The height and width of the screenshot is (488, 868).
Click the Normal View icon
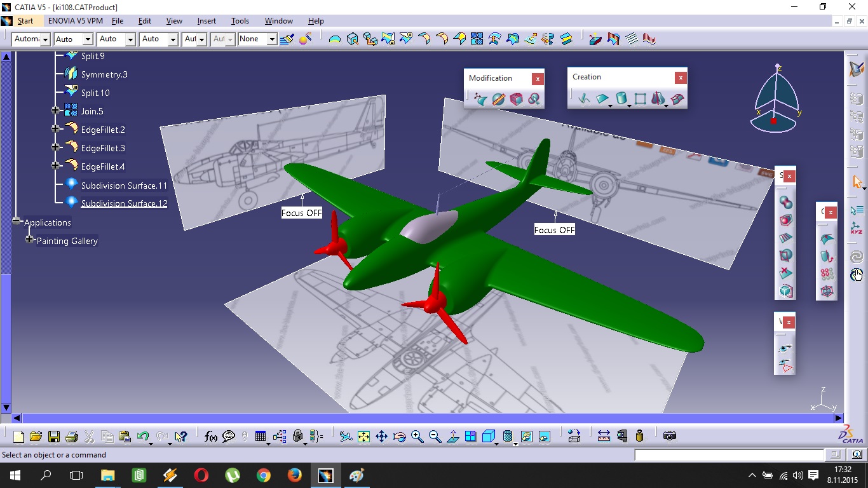click(x=453, y=437)
